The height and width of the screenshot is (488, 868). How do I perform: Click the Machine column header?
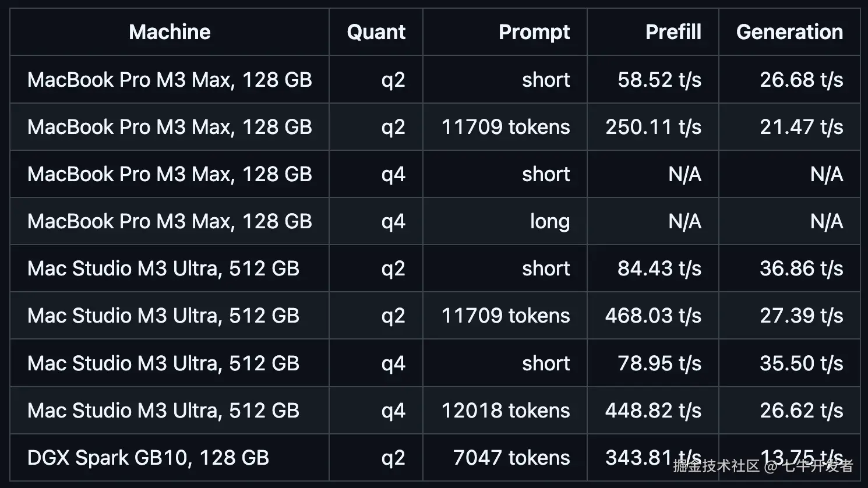coord(170,32)
